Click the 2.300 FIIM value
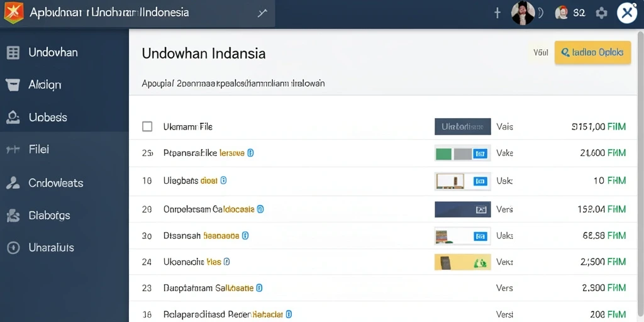The width and height of the screenshot is (644, 322). point(604,288)
